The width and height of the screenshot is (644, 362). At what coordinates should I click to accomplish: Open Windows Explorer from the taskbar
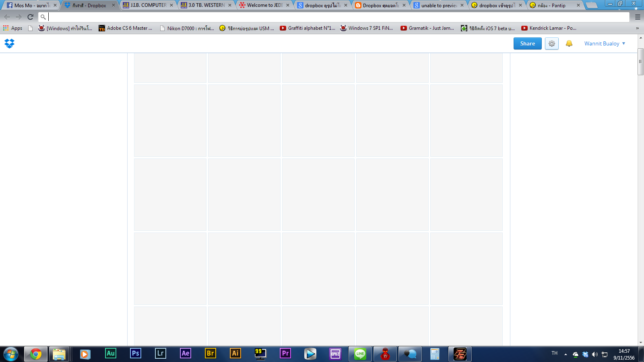coord(59,354)
